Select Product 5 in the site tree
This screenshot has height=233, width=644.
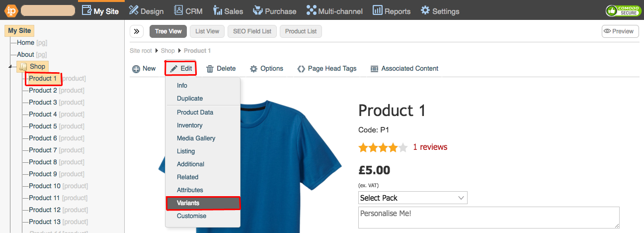tap(43, 126)
